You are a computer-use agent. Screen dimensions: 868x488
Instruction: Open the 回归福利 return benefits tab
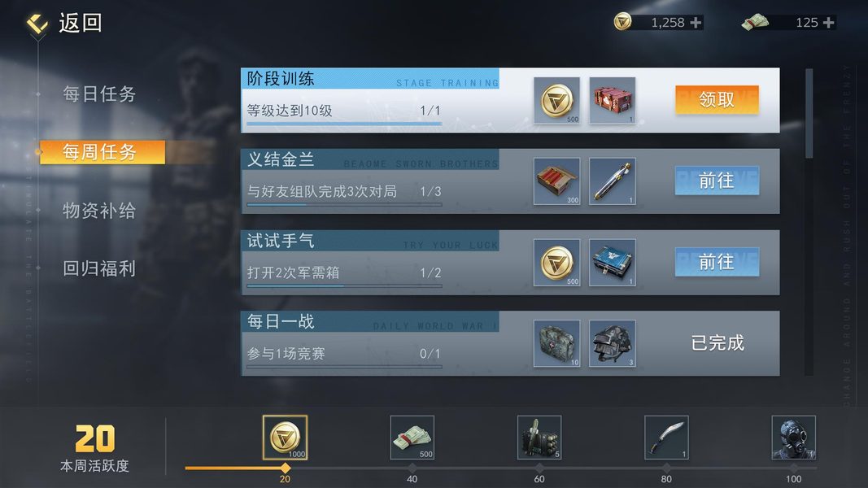99,269
